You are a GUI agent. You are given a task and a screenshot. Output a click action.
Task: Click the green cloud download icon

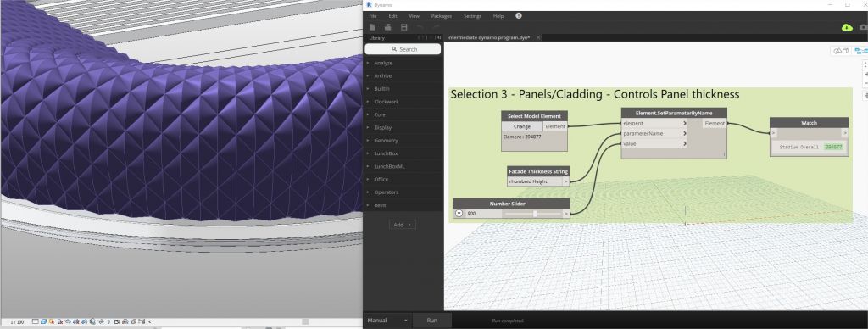click(847, 27)
